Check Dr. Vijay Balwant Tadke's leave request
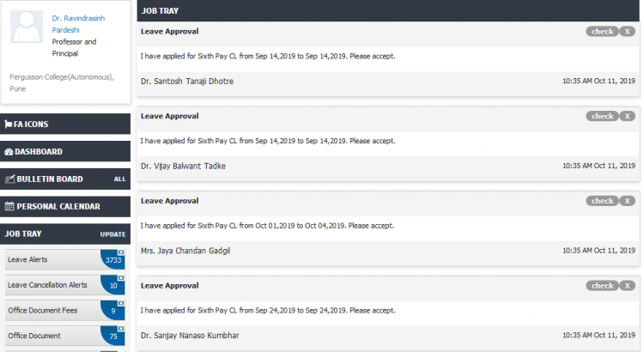644x352 pixels. (x=602, y=116)
